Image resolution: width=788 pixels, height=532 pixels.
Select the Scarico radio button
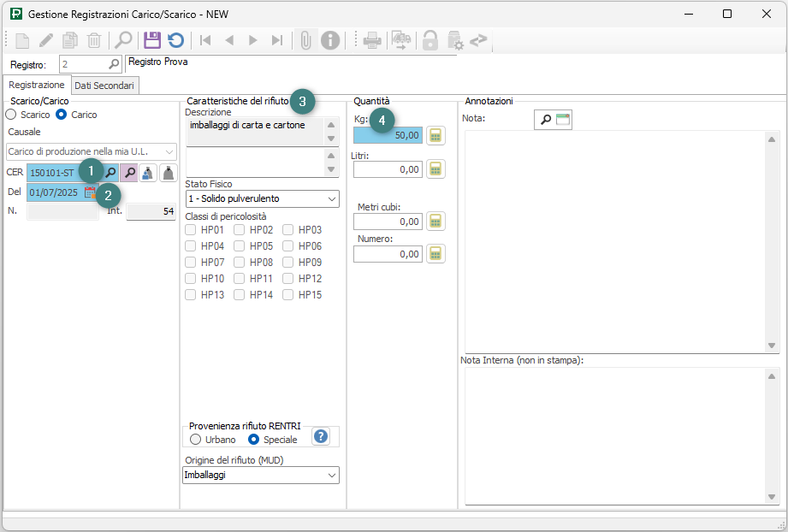(11, 115)
